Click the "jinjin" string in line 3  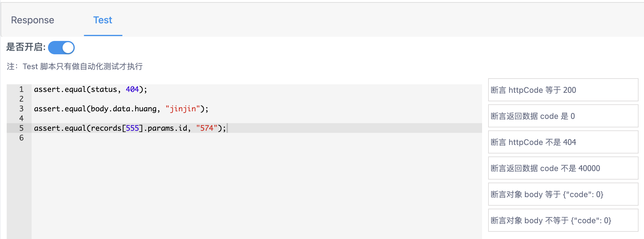(183, 109)
